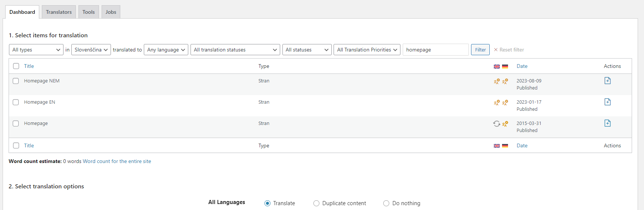Click needs-update refresh icon in Homepage row

[496, 123]
